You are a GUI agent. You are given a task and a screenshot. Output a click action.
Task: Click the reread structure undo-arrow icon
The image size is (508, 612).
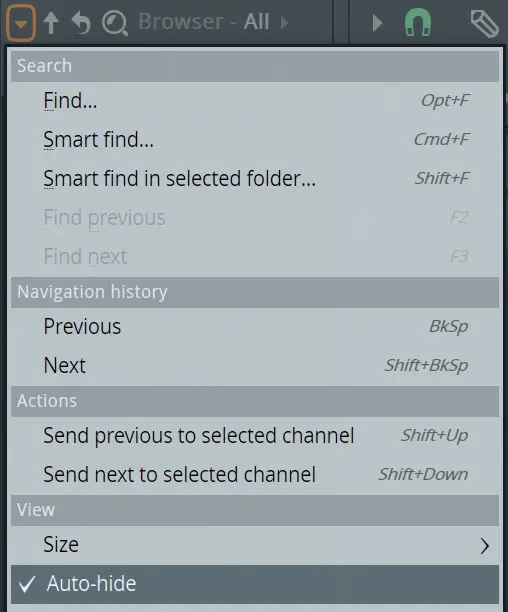coord(81,23)
